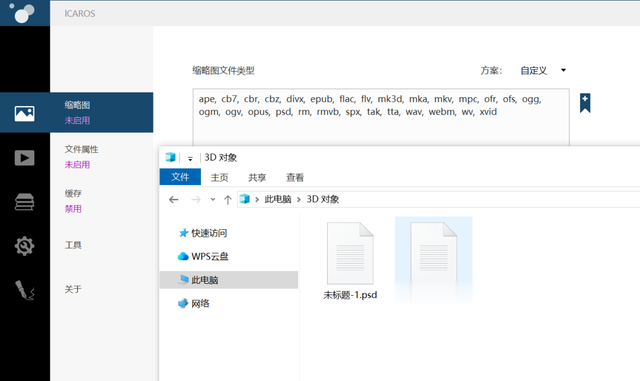Select the 缓存 menu entry
The image size is (640, 381).
tap(73, 193)
